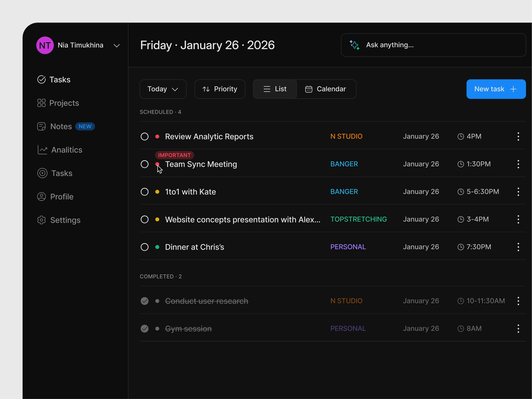Create a task with the New task button

point(496,89)
